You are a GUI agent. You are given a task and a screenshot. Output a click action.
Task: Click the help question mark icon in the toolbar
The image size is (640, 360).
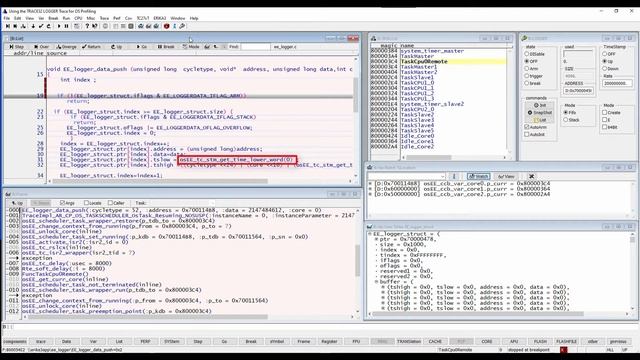point(87,26)
